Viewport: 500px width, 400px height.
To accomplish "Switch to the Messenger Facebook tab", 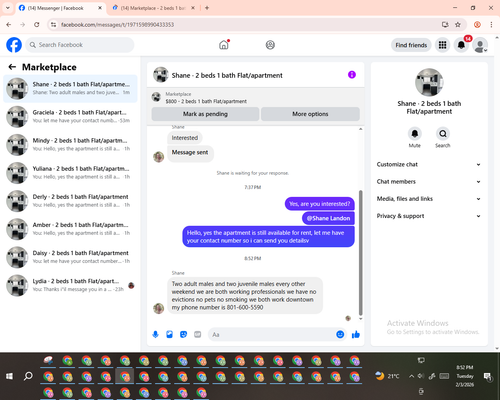I will [60, 8].
